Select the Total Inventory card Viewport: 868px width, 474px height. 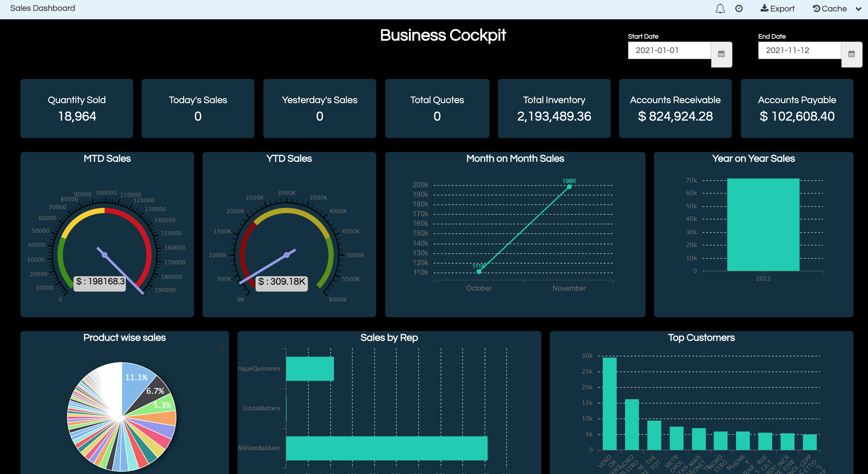[554, 109]
